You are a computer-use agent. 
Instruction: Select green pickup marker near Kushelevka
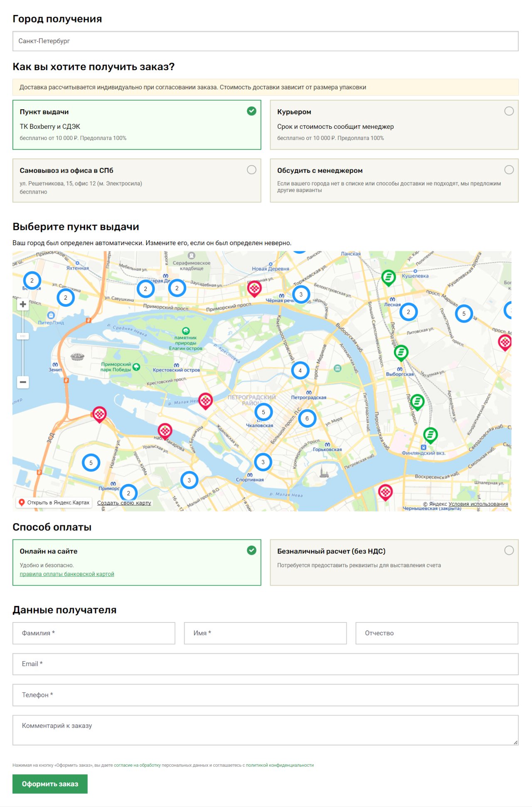coord(388,277)
